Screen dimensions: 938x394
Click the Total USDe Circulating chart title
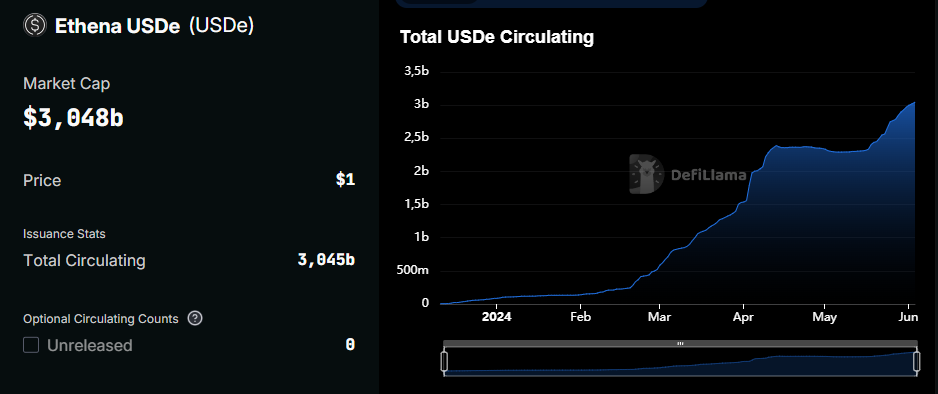(x=497, y=37)
